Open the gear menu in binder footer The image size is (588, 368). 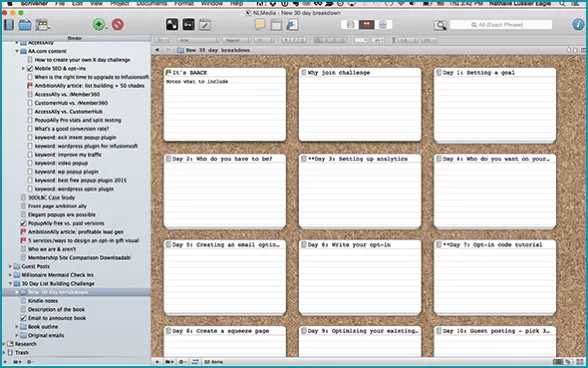[x=30, y=362]
